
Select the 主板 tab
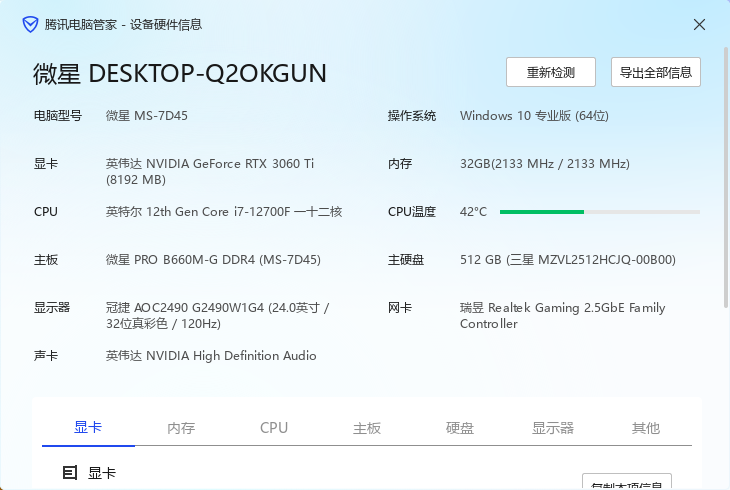point(367,428)
